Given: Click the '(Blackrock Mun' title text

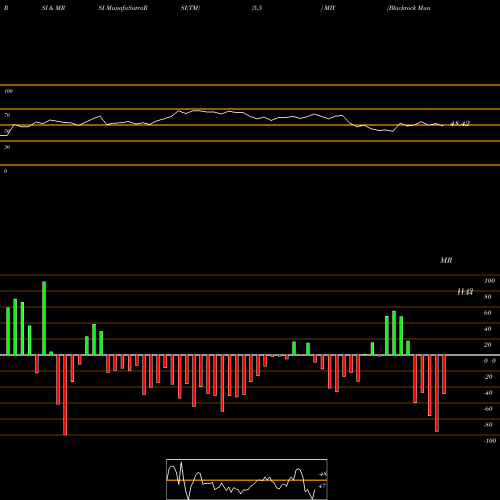Looking at the screenshot, I should click(x=409, y=8).
